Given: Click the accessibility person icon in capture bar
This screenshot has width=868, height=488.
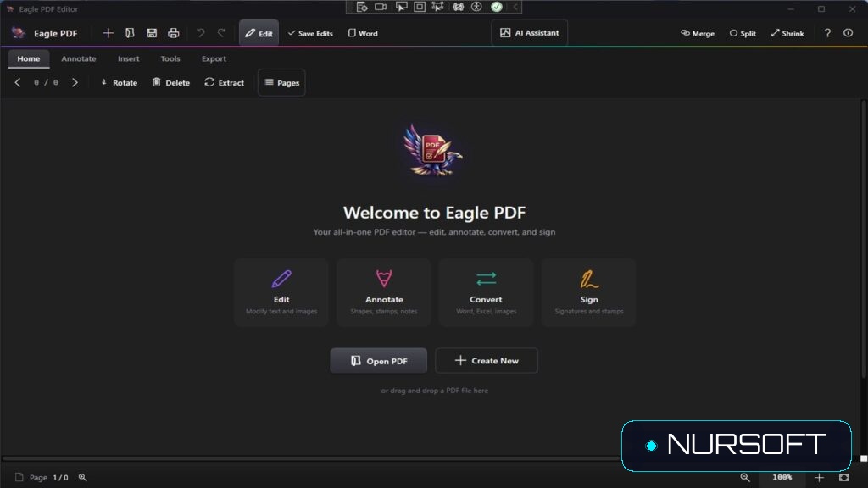Looking at the screenshot, I should 476,7.
